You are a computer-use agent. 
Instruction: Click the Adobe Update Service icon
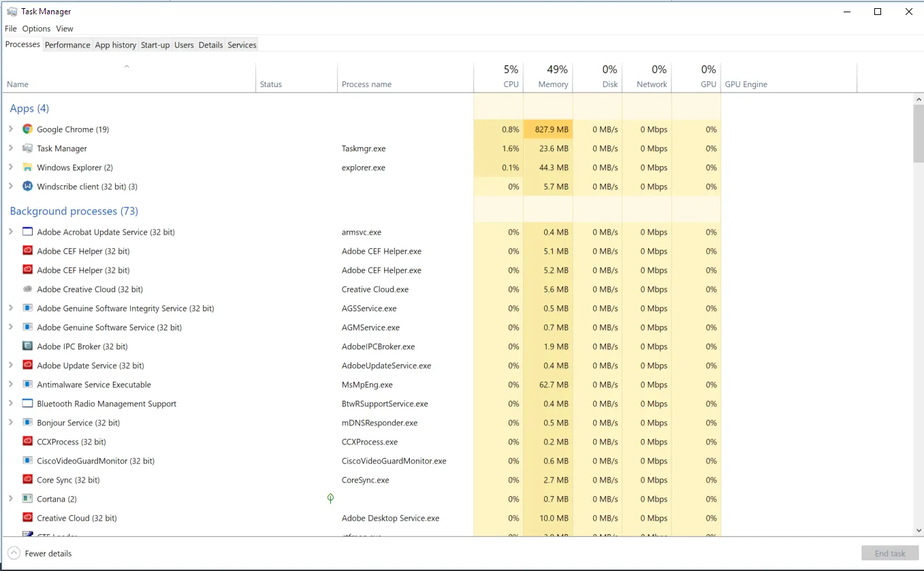pyautogui.click(x=27, y=365)
